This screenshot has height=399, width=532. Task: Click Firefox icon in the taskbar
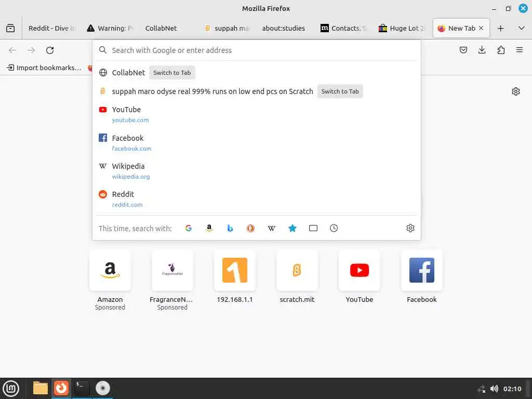point(61,388)
